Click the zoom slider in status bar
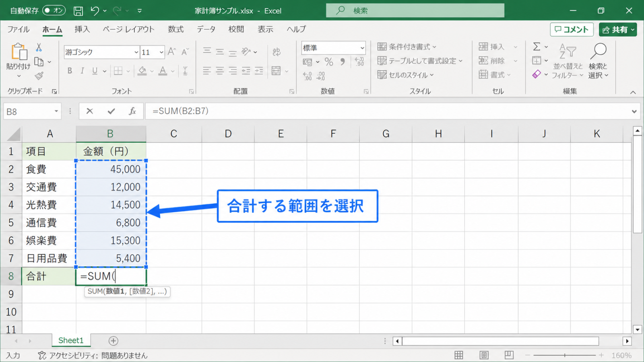The width and height of the screenshot is (644, 362). coord(565,355)
